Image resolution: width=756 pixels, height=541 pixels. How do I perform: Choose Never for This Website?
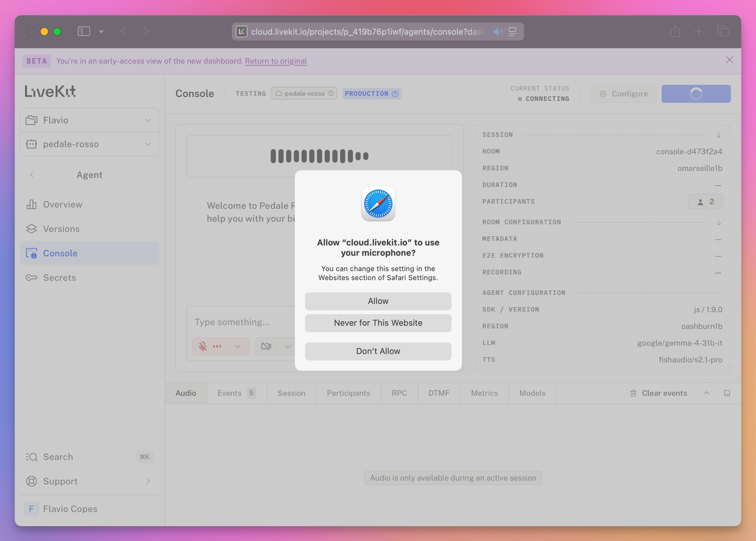pos(378,323)
